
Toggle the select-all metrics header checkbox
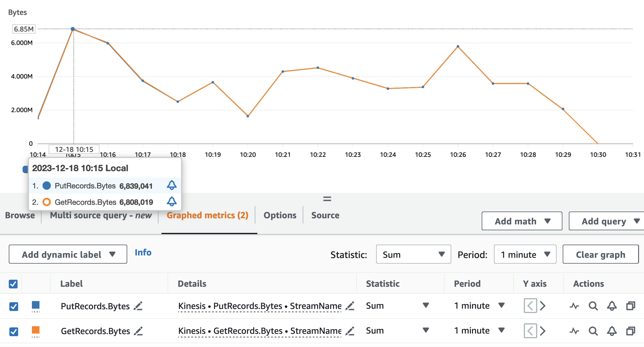(x=13, y=284)
